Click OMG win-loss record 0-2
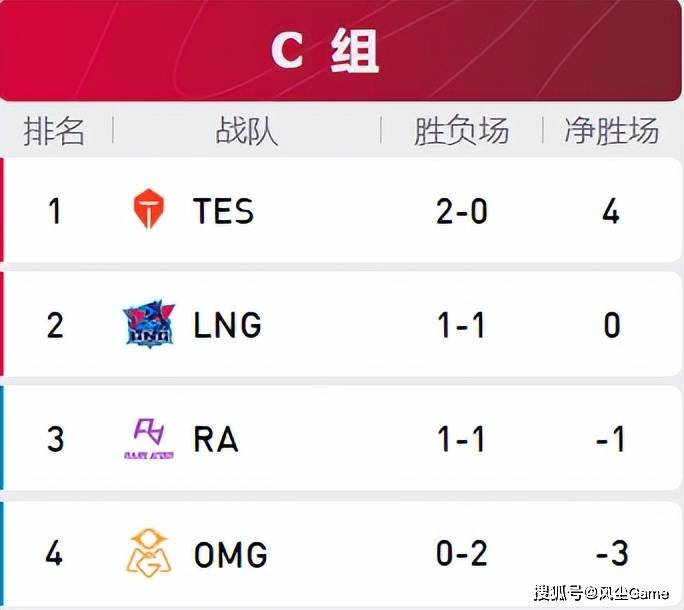684x610 pixels. coord(462,553)
